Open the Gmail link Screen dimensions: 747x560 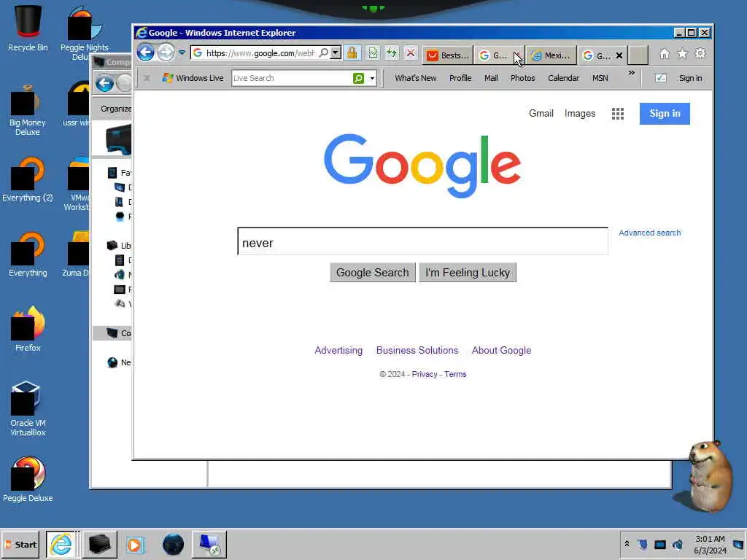point(541,113)
